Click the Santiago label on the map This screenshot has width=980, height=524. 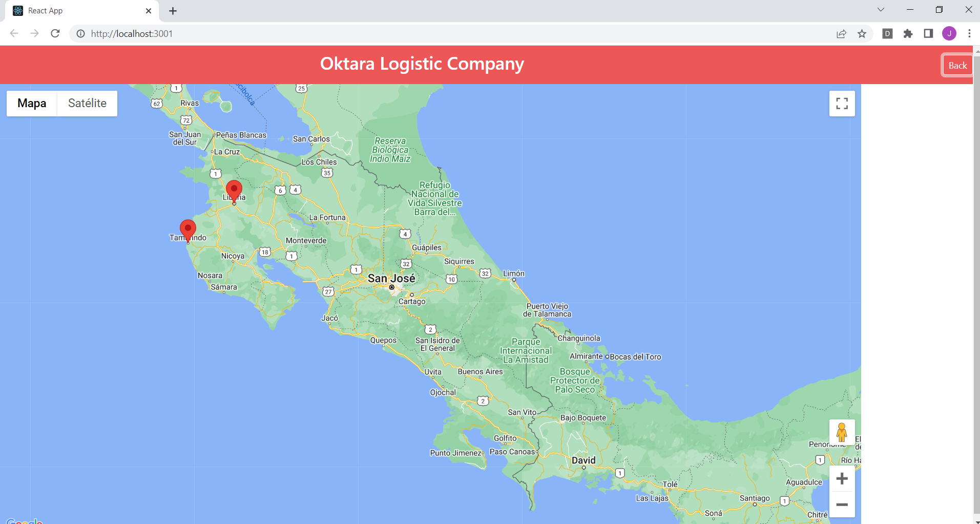(x=755, y=498)
